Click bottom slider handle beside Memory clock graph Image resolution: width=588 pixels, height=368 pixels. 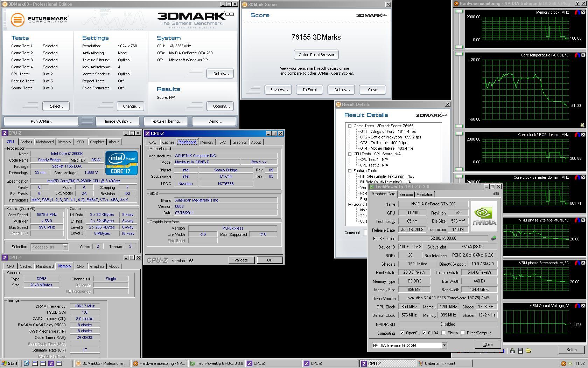click(459, 47)
